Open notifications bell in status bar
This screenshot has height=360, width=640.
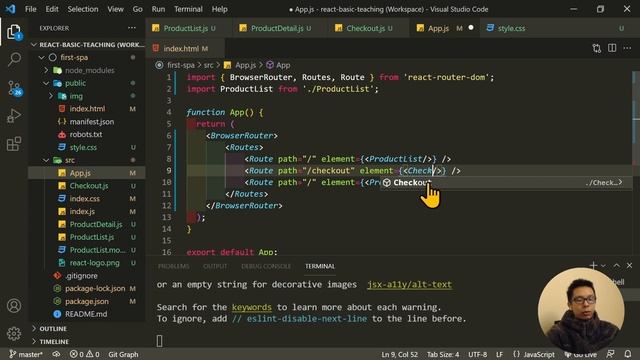(x=628, y=354)
